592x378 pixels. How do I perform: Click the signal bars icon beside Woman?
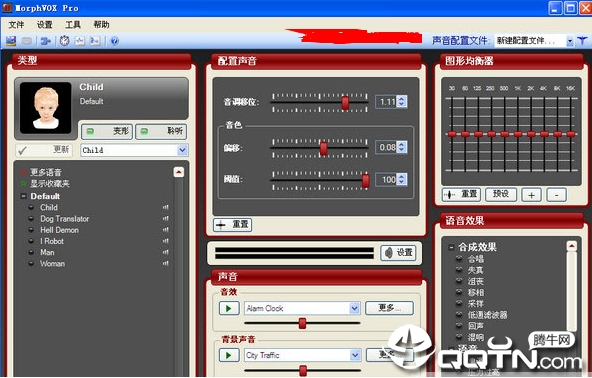pyautogui.click(x=165, y=264)
